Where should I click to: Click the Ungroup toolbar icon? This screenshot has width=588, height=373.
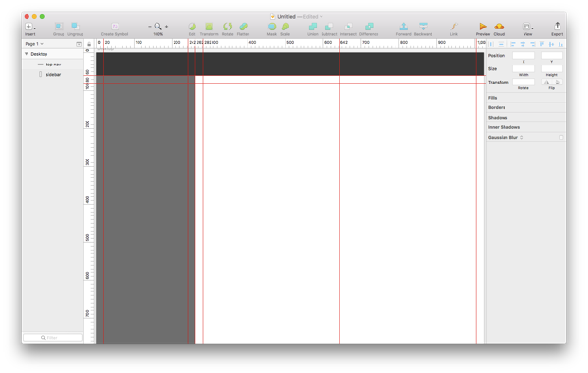75,27
